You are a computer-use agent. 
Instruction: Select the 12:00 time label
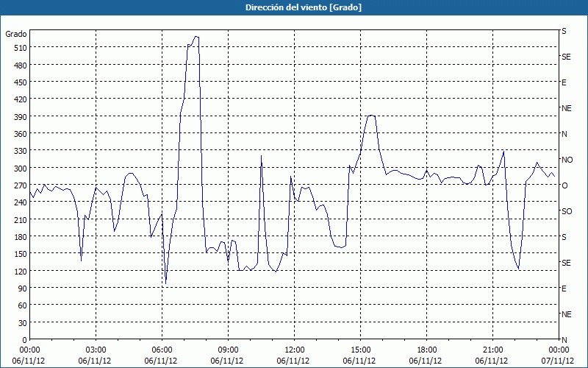click(295, 350)
